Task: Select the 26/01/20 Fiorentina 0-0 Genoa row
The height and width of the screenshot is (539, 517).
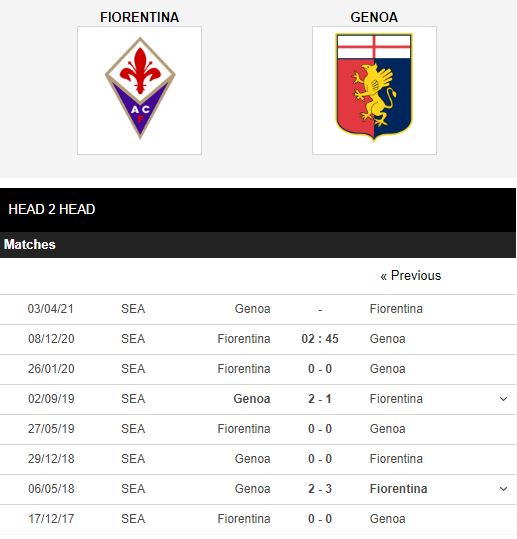Action: click(258, 369)
